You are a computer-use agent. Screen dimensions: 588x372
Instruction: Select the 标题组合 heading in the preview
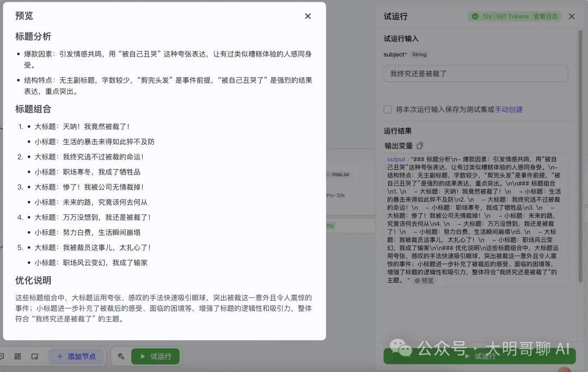pyautogui.click(x=33, y=109)
